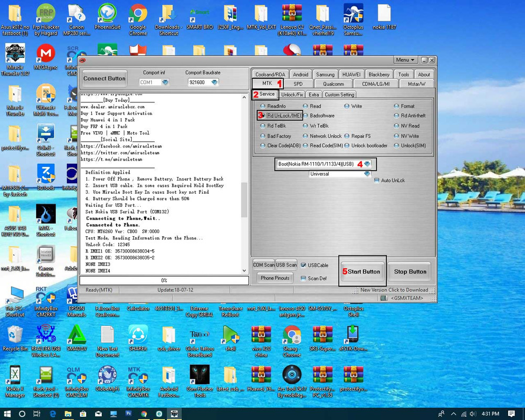Open Microsoft Edge from the taskbar
This screenshot has height=420, width=525.
53,414
